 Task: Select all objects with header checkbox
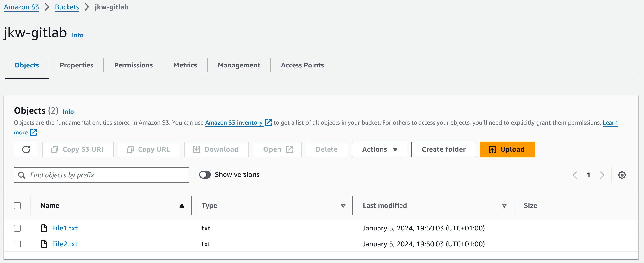(17, 206)
